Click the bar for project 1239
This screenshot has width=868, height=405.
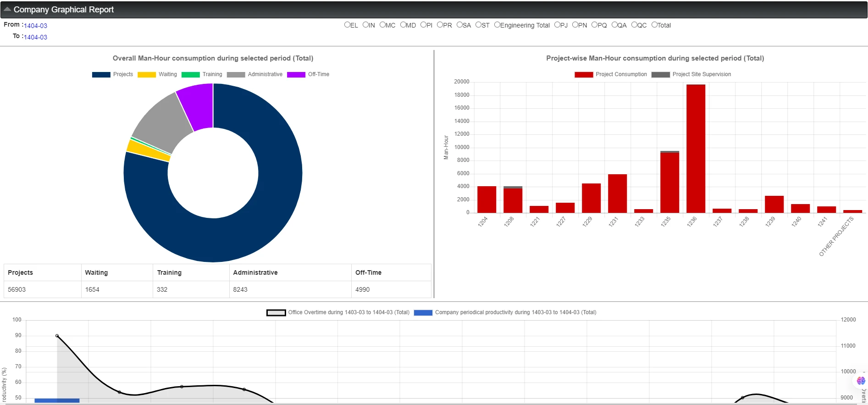point(774,204)
